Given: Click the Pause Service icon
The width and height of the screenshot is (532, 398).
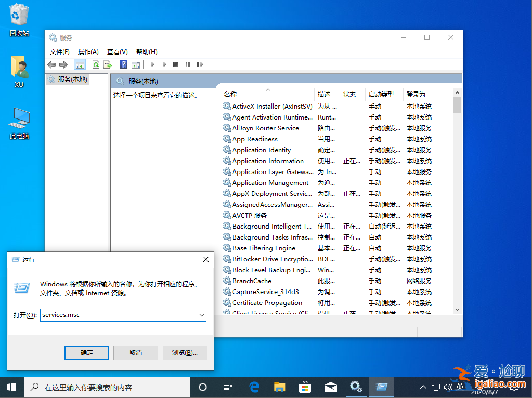Looking at the screenshot, I should [187, 64].
